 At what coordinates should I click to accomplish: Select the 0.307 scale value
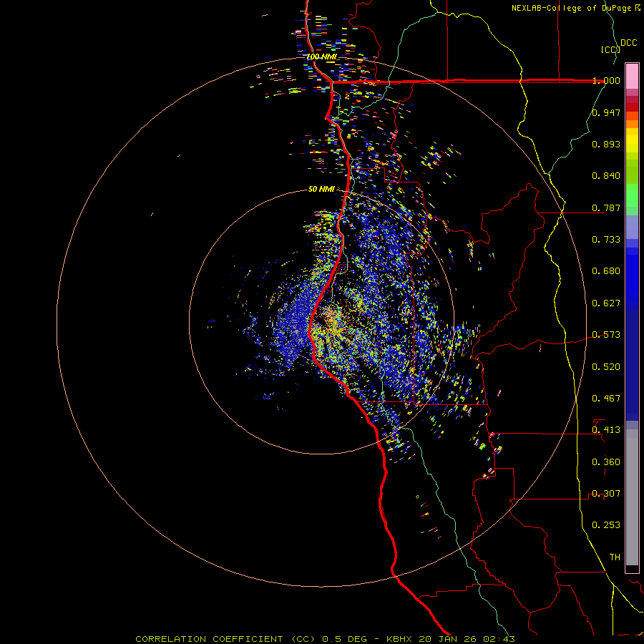pyautogui.click(x=606, y=494)
